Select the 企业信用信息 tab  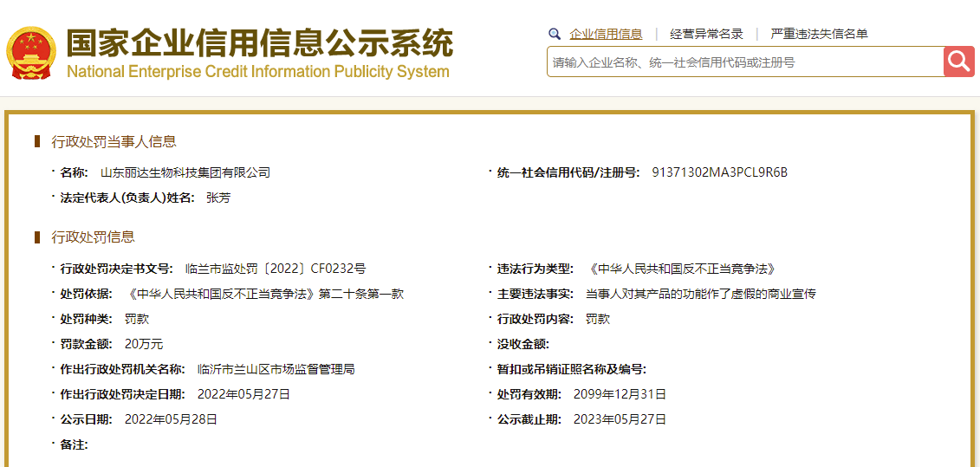click(x=606, y=34)
